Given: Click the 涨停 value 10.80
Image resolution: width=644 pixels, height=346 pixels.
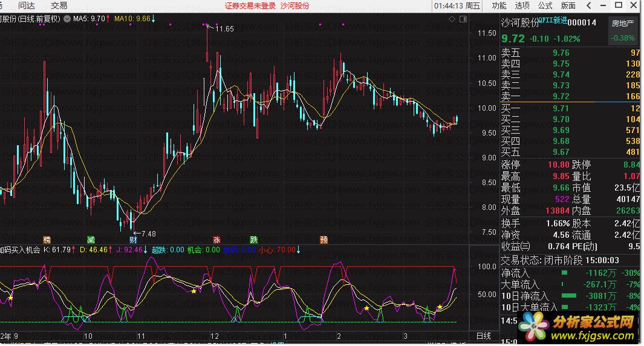Looking at the screenshot, I should [x=559, y=165].
